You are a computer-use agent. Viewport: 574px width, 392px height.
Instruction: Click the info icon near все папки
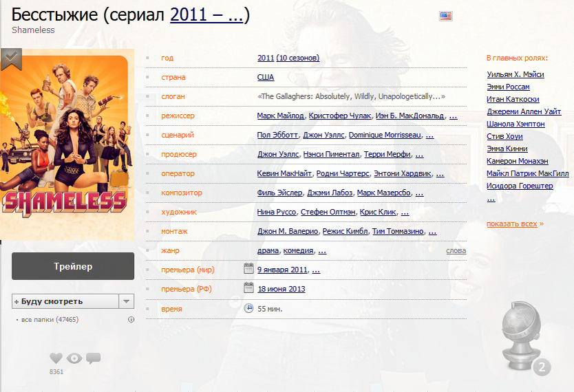[x=131, y=319]
